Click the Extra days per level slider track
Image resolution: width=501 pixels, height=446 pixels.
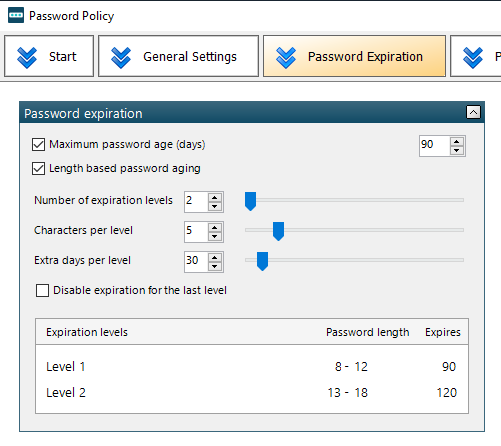click(354, 260)
